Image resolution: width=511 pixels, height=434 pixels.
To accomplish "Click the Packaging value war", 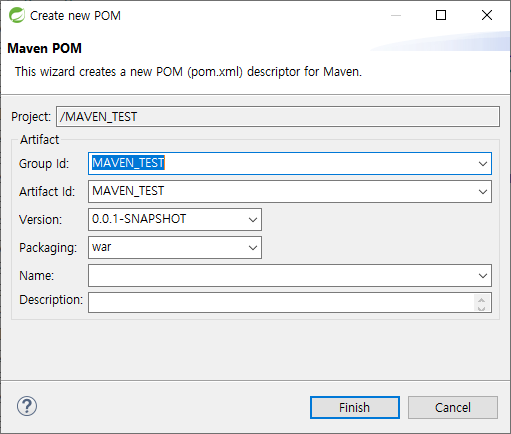I will coord(101,247).
